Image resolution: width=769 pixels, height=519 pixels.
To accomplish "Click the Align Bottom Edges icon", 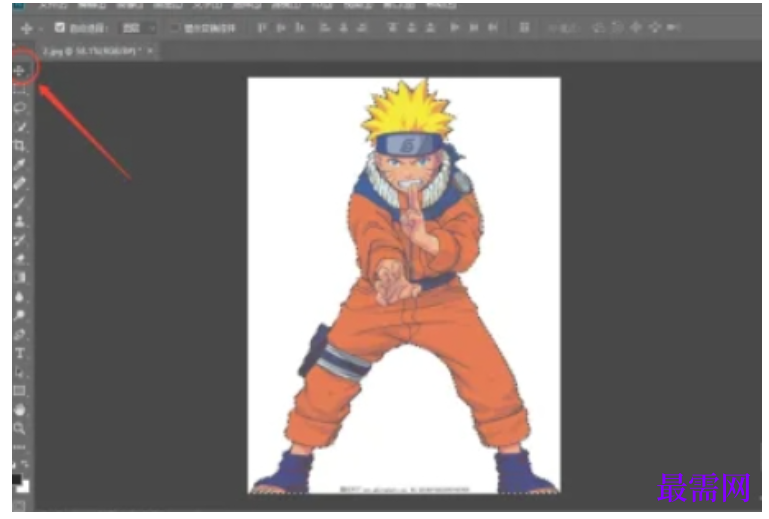I will point(300,27).
